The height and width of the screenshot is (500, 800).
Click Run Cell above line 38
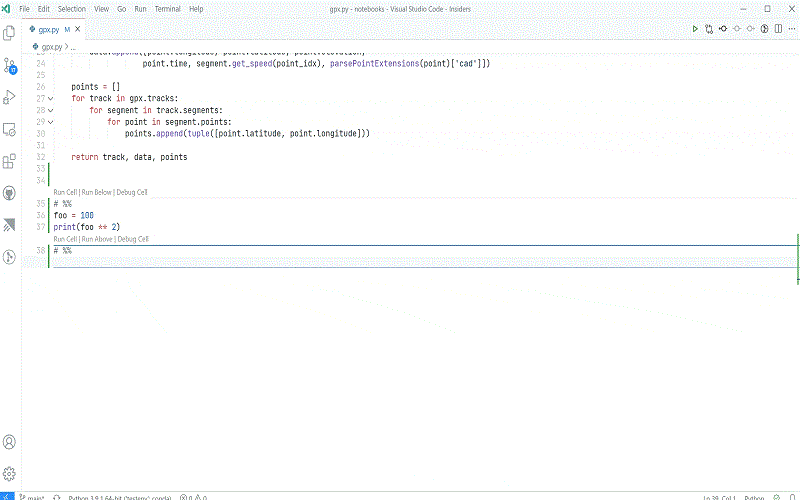pyautogui.click(x=65, y=239)
